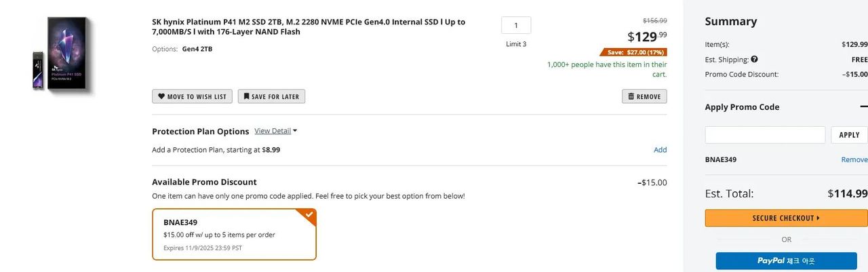The image size is (868, 272).
Task: Collapse the Apply Promo Code section
Action: (x=863, y=106)
